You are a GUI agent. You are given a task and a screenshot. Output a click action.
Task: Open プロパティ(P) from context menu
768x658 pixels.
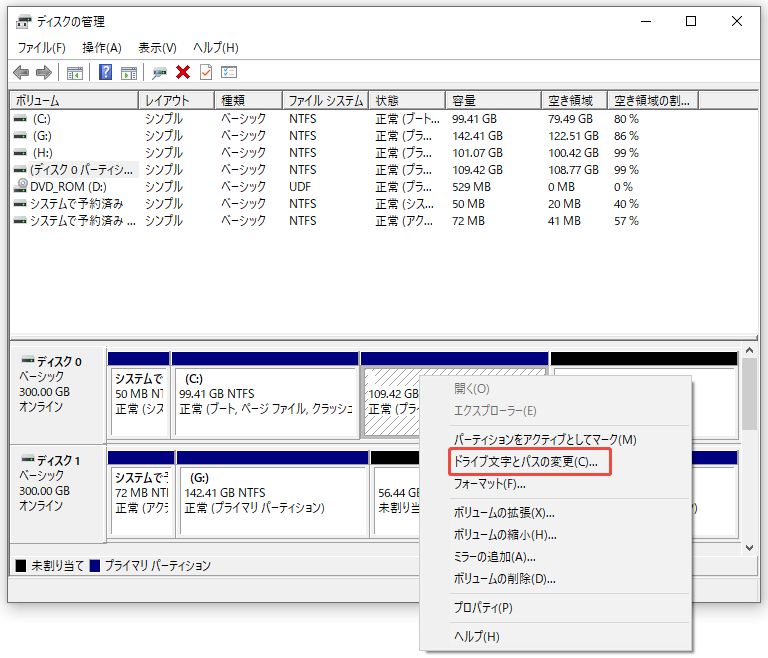[x=483, y=608]
